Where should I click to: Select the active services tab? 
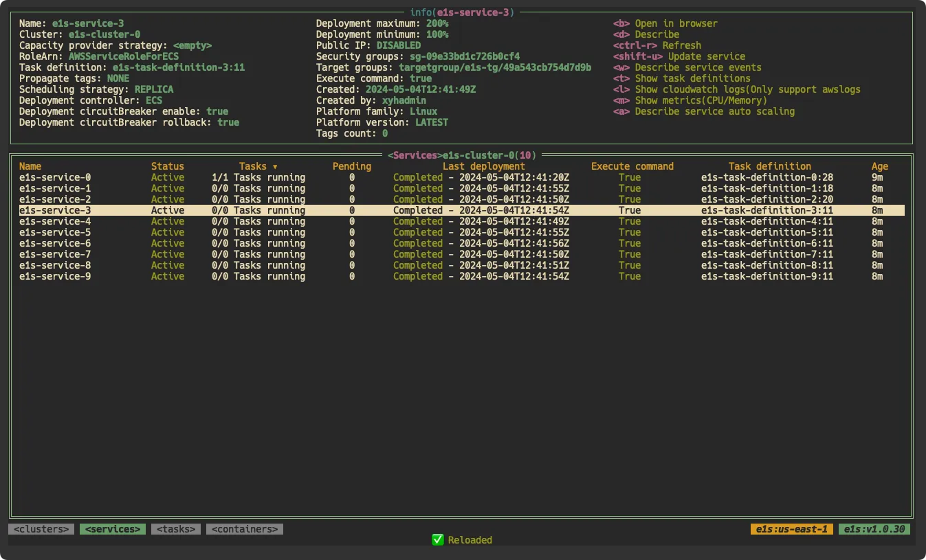(113, 529)
